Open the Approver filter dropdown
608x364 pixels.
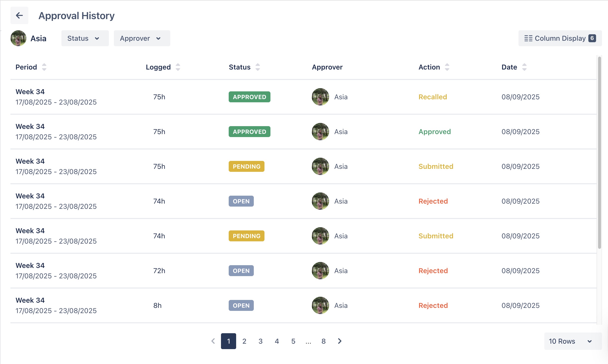click(142, 38)
